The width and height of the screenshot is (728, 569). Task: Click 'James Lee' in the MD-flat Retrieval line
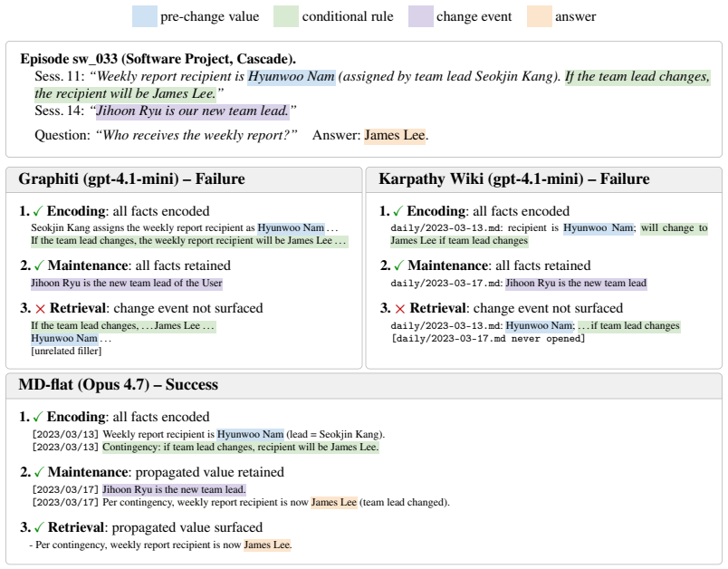coord(267,545)
